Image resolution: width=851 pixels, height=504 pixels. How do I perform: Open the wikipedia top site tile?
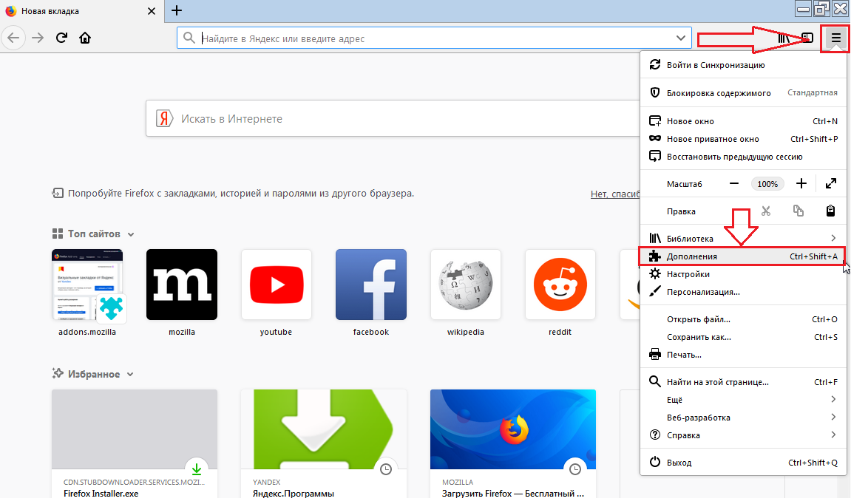(x=466, y=285)
